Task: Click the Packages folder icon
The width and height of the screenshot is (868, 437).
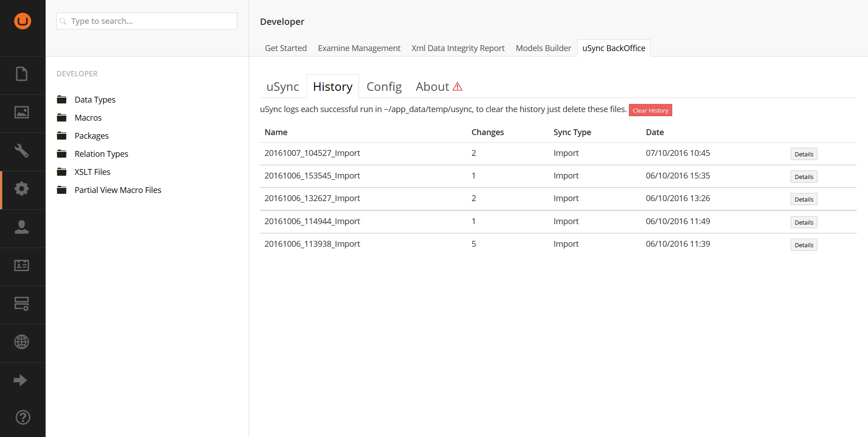Action: tap(62, 136)
